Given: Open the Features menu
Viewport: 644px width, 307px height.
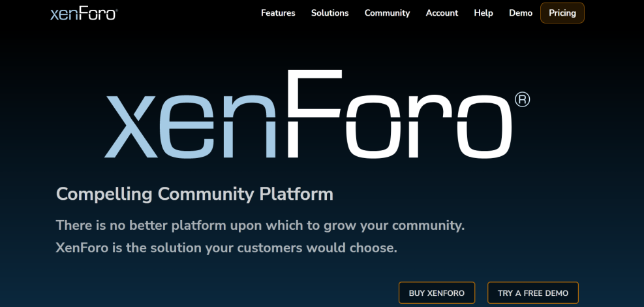Looking at the screenshot, I should [x=278, y=13].
